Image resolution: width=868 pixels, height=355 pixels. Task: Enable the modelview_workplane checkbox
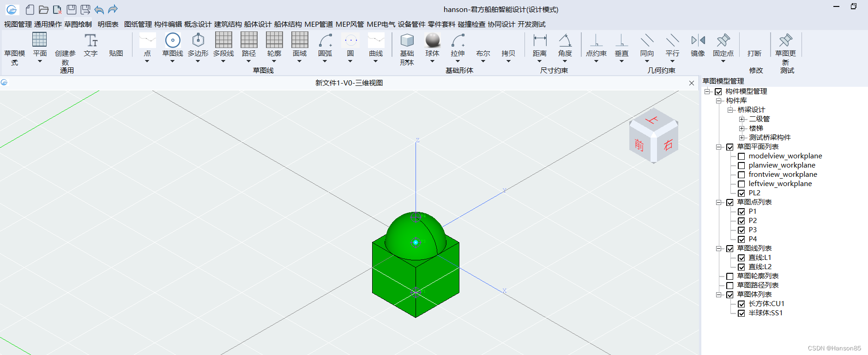click(x=741, y=156)
